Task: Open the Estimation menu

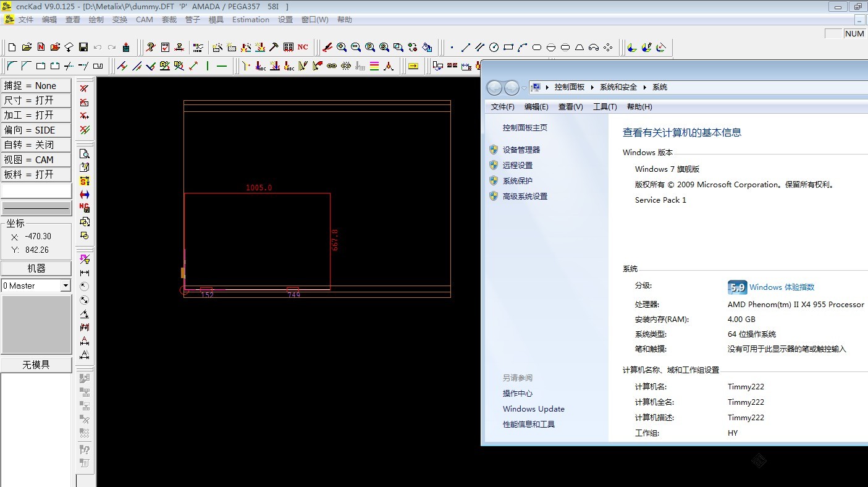Action: 251,20
